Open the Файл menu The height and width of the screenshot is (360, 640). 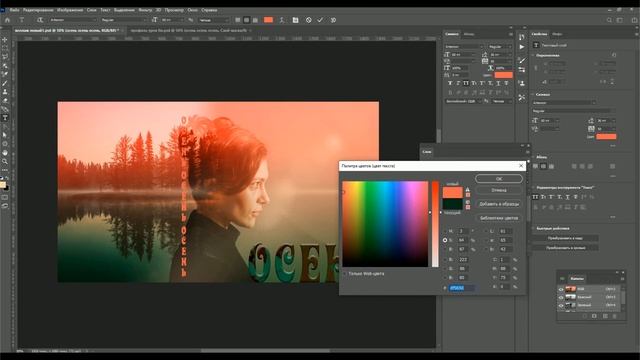click(x=14, y=10)
